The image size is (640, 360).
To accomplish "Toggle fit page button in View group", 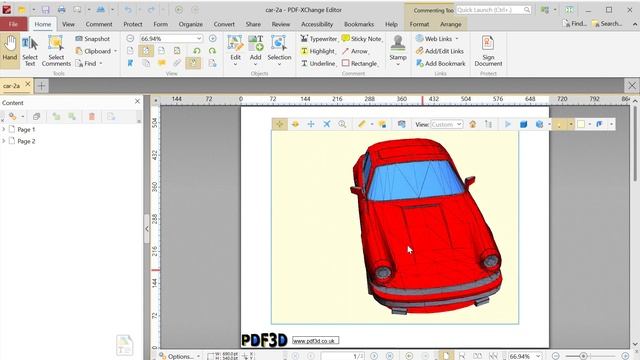I will (x=146, y=51).
